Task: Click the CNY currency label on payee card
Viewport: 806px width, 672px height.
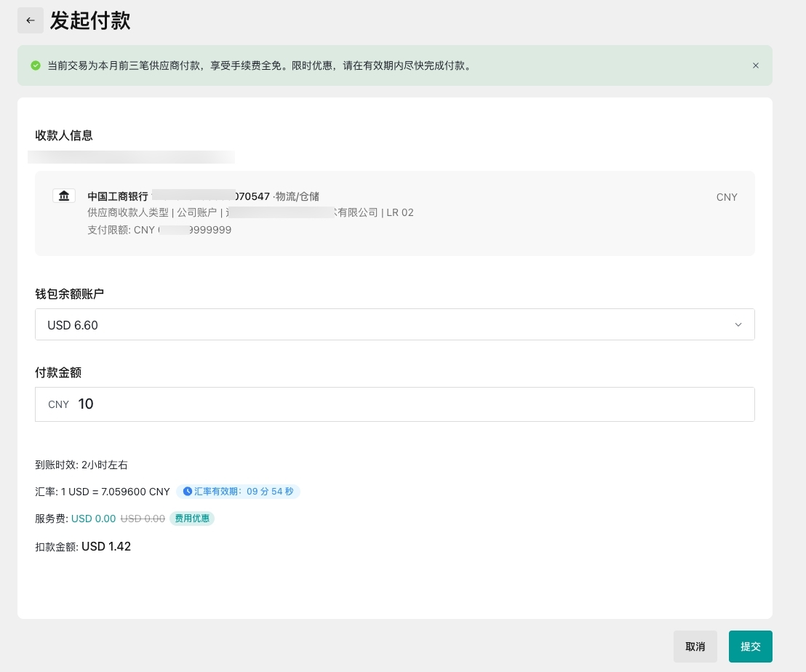Action: pos(727,197)
